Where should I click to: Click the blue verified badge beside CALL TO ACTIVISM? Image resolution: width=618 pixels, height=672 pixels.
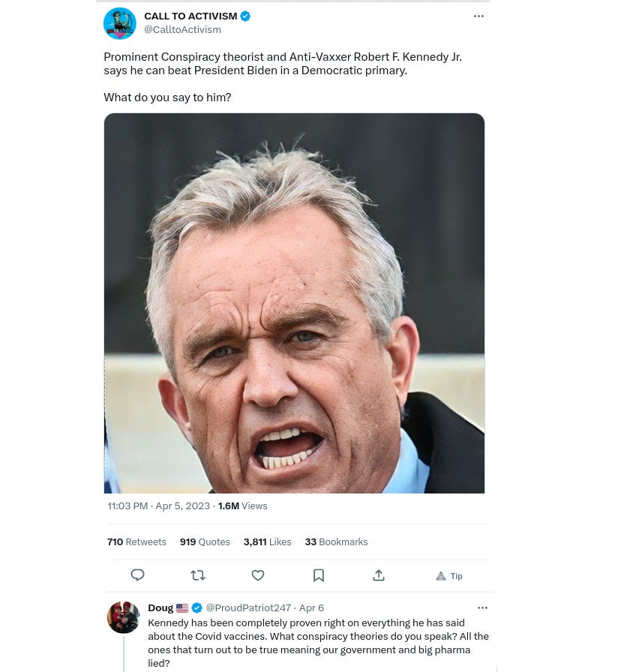(245, 16)
